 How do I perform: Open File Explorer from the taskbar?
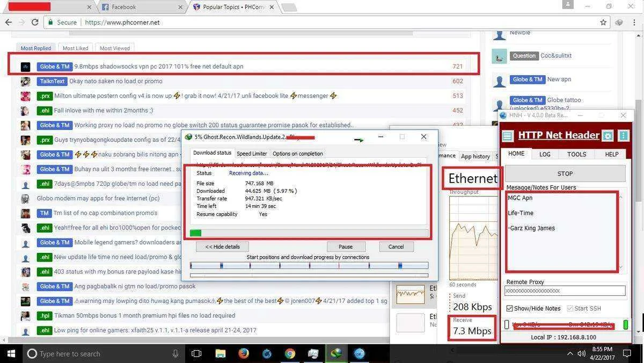click(x=220, y=353)
